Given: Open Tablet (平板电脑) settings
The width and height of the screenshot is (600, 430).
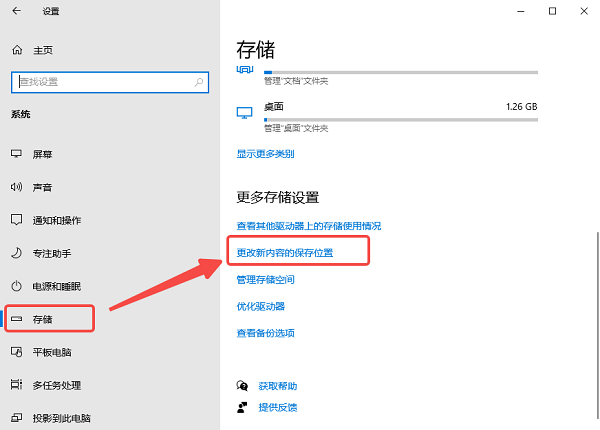Looking at the screenshot, I should click(54, 352).
